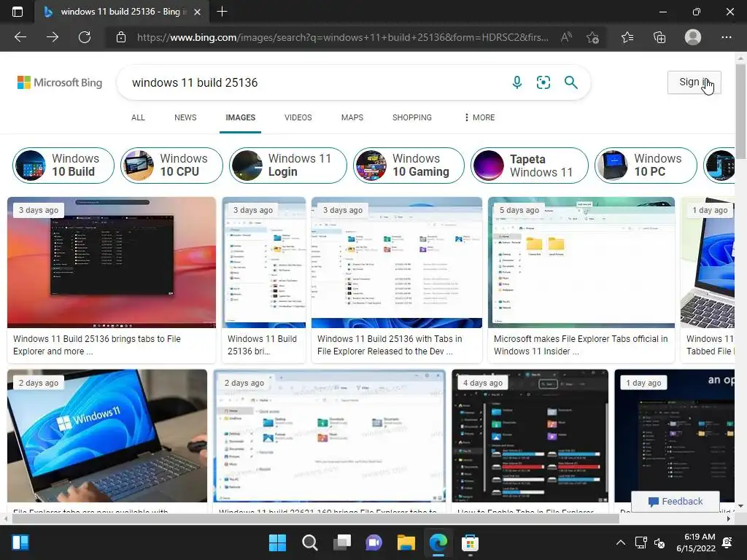Select the Windows 10 Gaming suggestion chip

click(409, 166)
